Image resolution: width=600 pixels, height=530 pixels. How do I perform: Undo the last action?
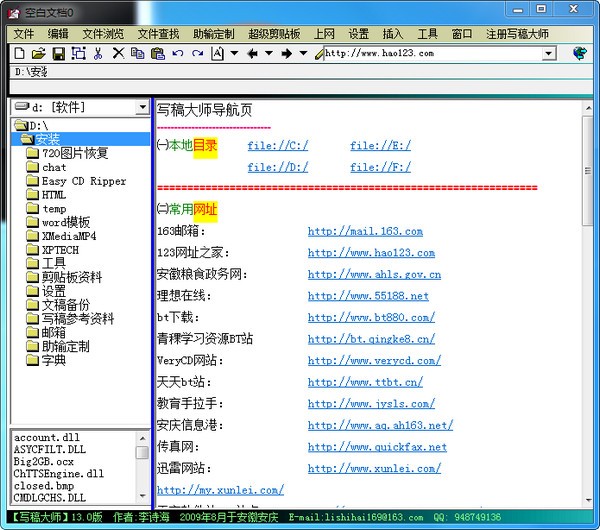(x=178, y=53)
